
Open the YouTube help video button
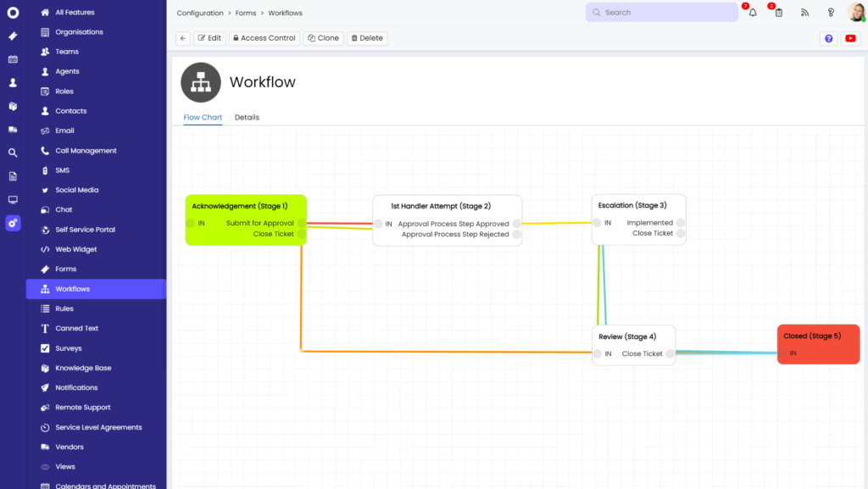point(850,38)
